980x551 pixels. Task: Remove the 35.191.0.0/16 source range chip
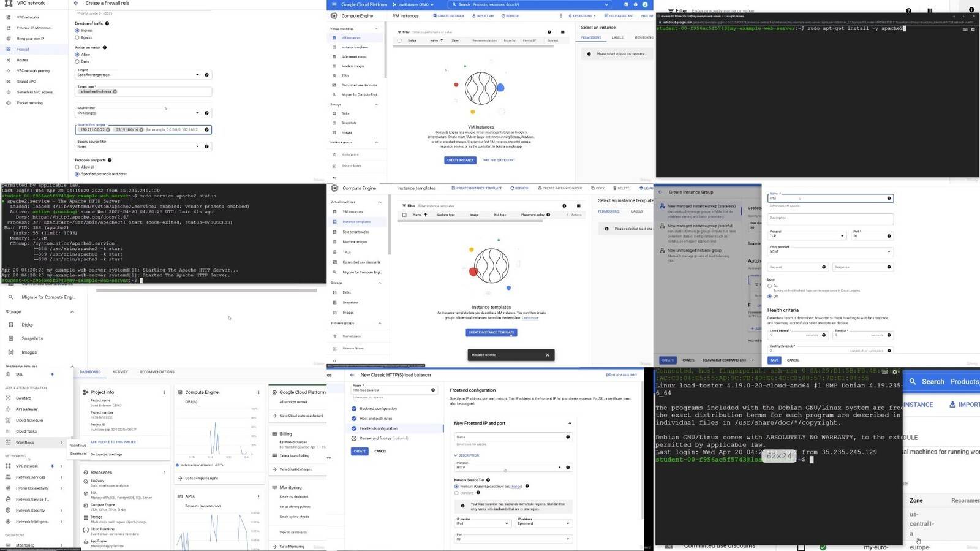141,130
